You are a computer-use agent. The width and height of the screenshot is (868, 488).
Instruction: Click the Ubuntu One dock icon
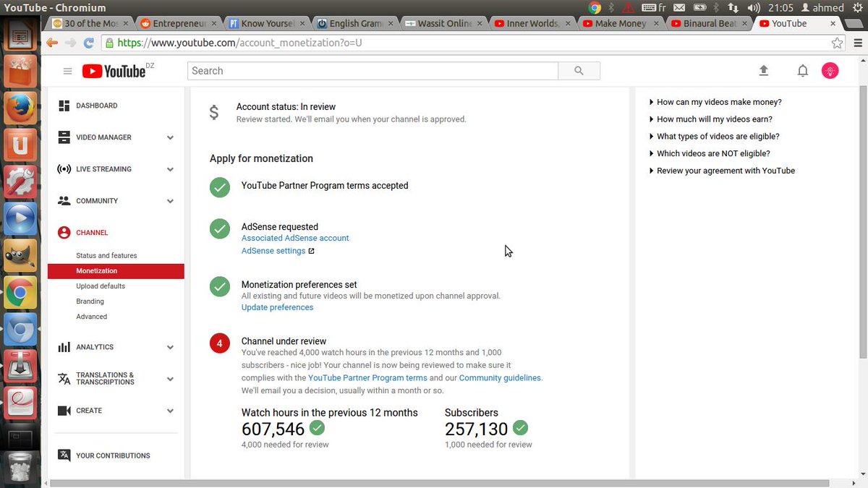20,145
